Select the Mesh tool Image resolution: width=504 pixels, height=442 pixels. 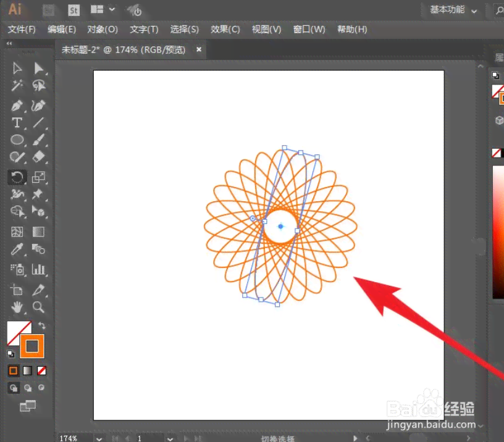pos(17,231)
